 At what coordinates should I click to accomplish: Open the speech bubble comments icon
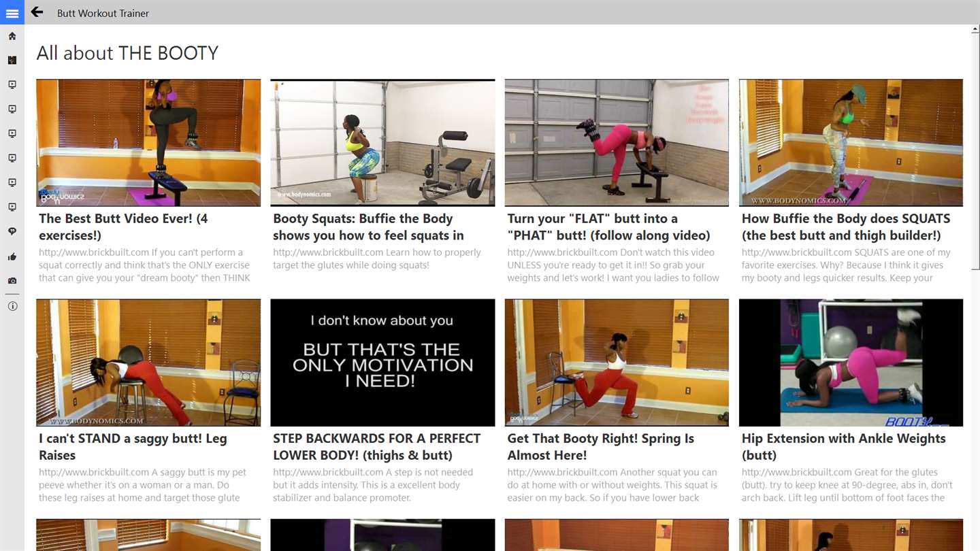pos(12,232)
